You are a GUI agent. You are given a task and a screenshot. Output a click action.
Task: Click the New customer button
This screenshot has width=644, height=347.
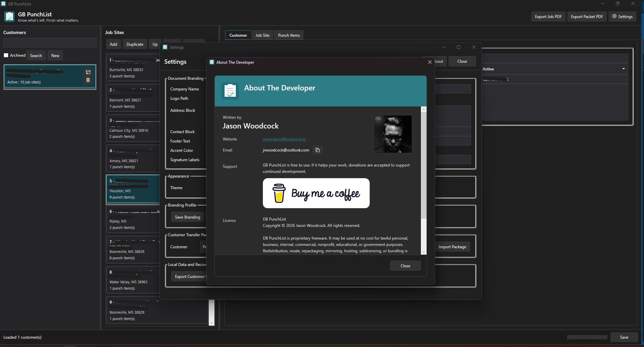click(x=55, y=56)
